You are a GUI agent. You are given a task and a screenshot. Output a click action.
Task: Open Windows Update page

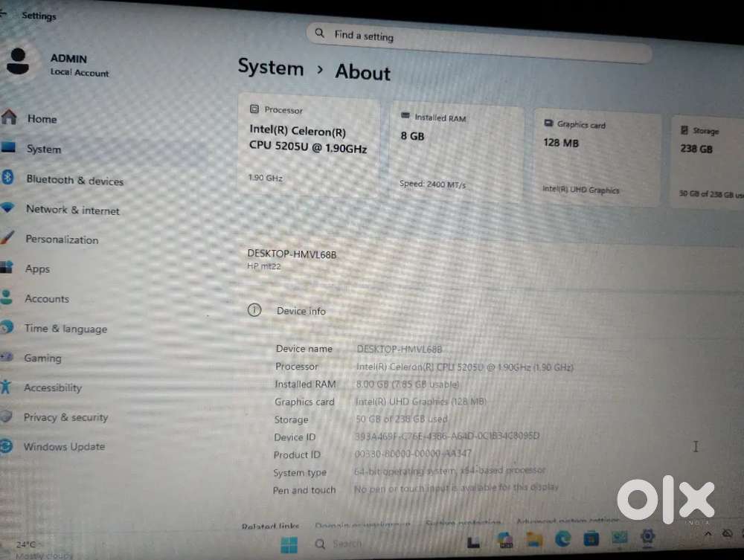[x=64, y=446]
